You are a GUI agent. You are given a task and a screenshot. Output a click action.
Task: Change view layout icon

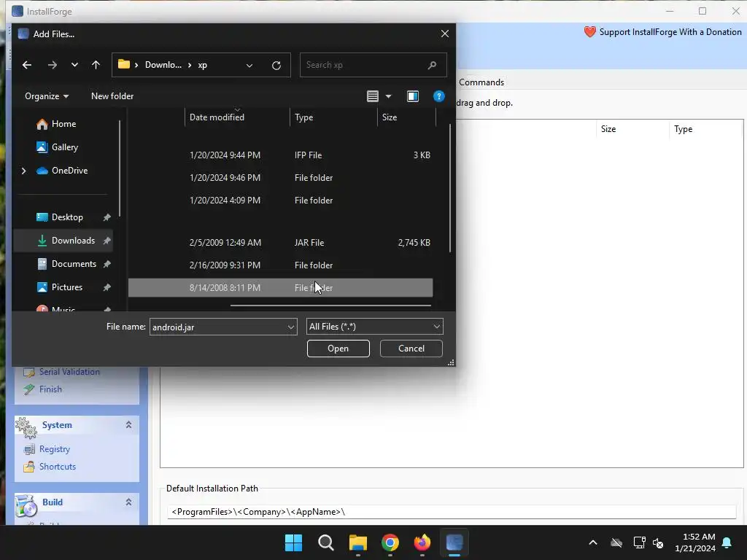click(373, 96)
